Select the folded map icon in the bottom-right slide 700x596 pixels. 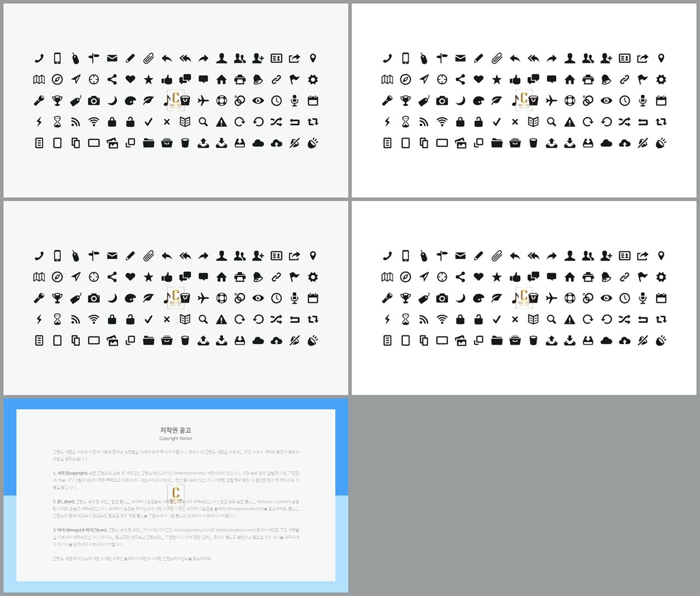point(387,277)
